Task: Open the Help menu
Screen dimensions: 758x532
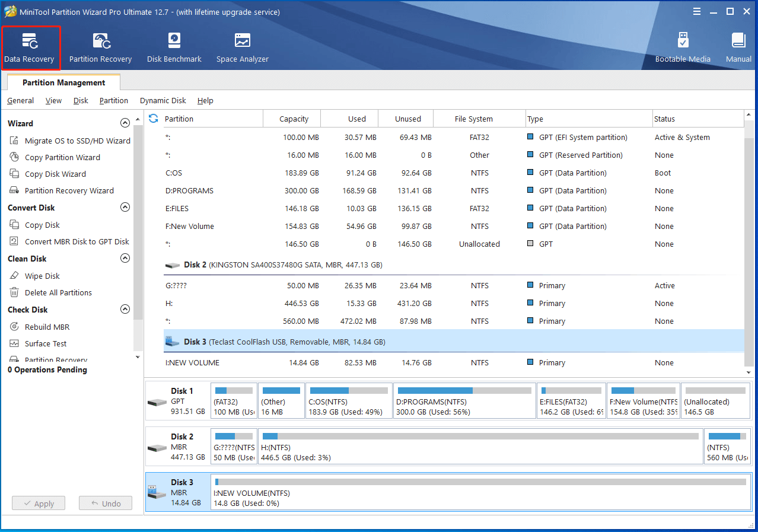Action: click(x=205, y=101)
